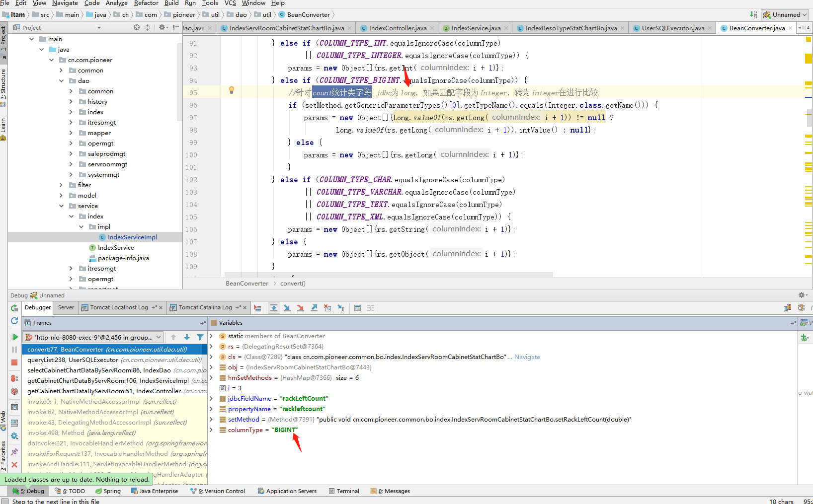The image size is (813, 504).
Task: Open Evaluate Expression calculator icon
Action: point(357,308)
